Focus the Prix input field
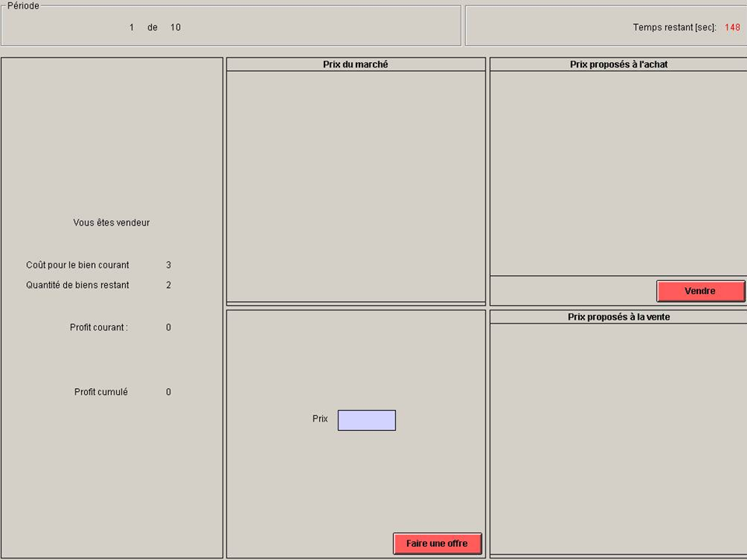 [366, 421]
